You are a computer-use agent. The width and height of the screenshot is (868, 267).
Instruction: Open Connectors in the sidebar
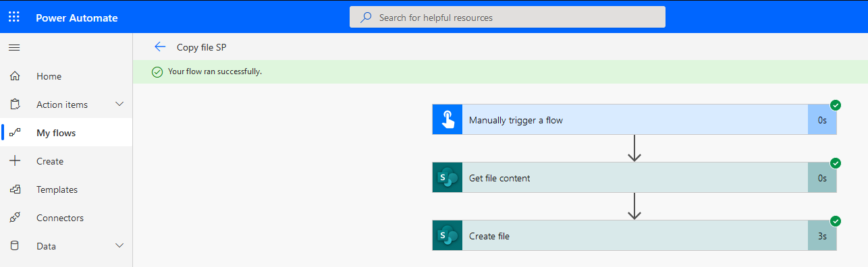coord(66,218)
